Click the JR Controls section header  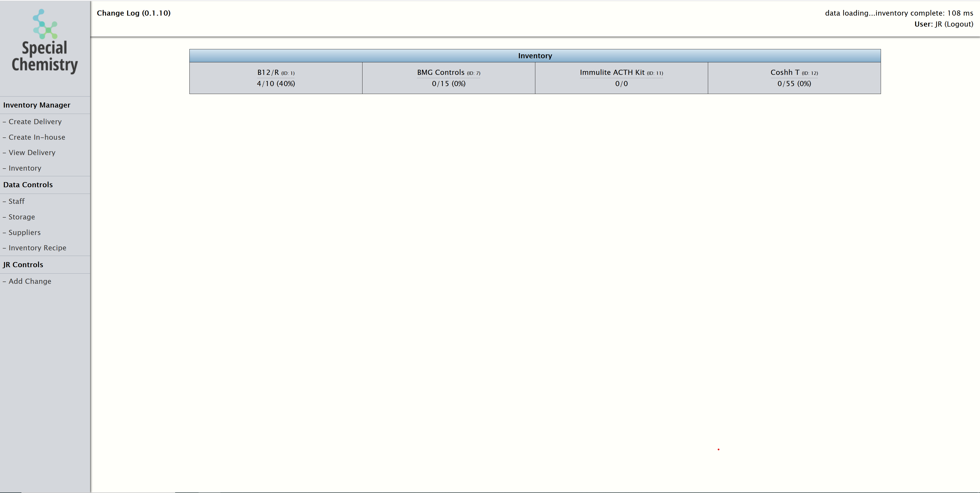coord(23,265)
